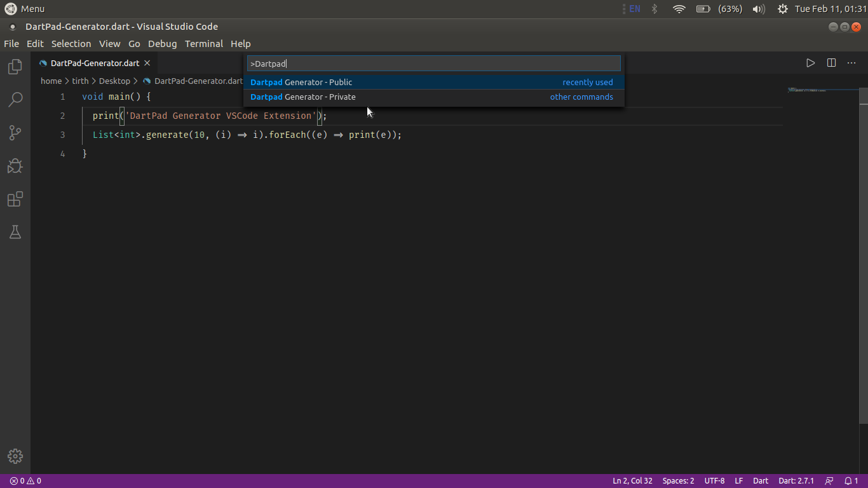Click the editor vertical scrollbar
Image resolution: width=868 pixels, height=488 pixels.
click(864, 257)
